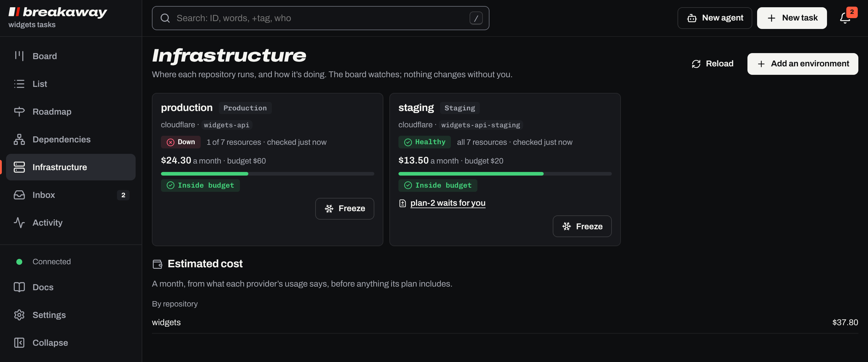This screenshot has width=868, height=362.
Task: Click the document icon beside plan-2
Action: (402, 203)
